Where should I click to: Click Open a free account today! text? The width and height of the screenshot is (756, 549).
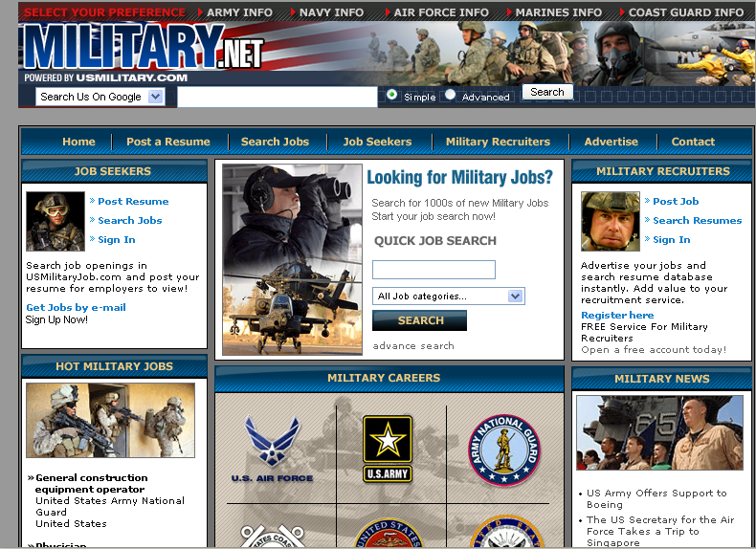[654, 349]
